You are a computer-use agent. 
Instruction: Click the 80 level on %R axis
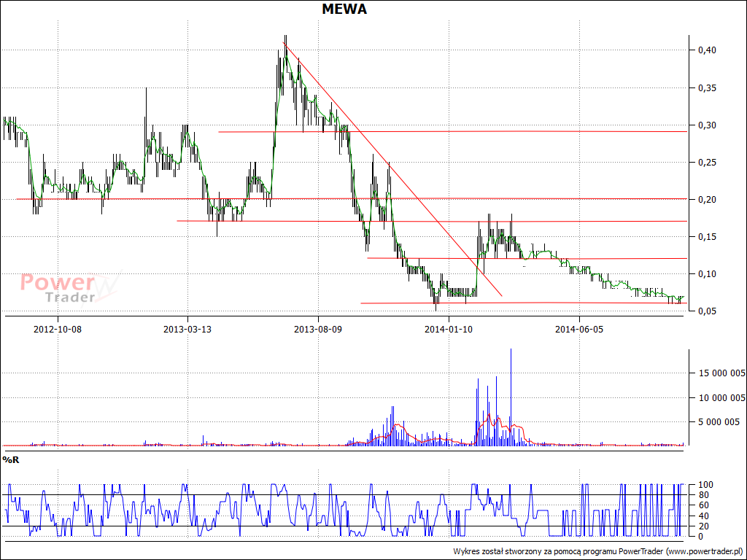[x=703, y=495]
